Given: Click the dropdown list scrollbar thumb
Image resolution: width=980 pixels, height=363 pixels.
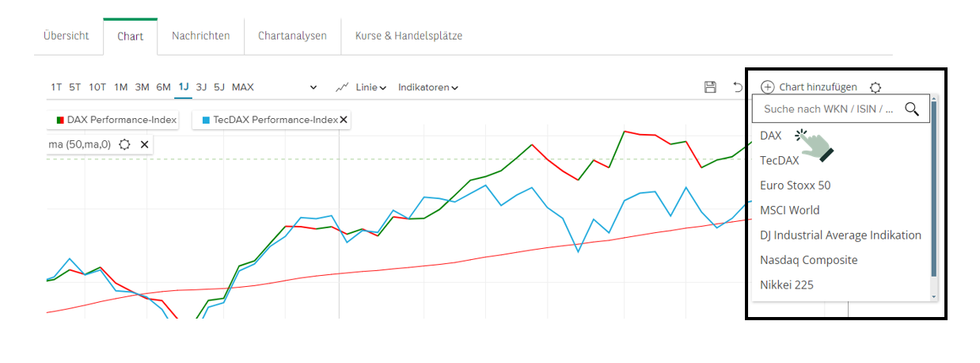Looking at the screenshot, I should coord(934,189).
